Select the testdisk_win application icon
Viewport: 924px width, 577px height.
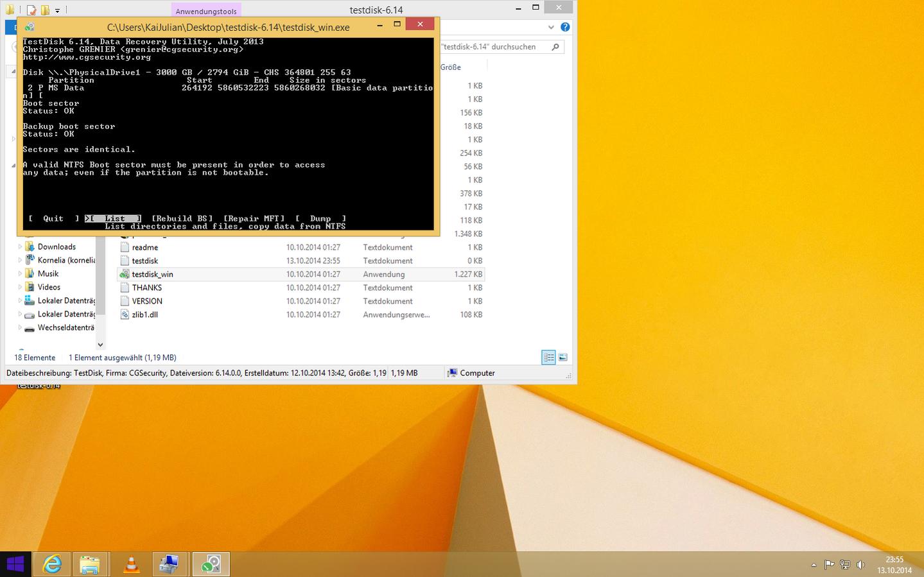click(x=125, y=274)
